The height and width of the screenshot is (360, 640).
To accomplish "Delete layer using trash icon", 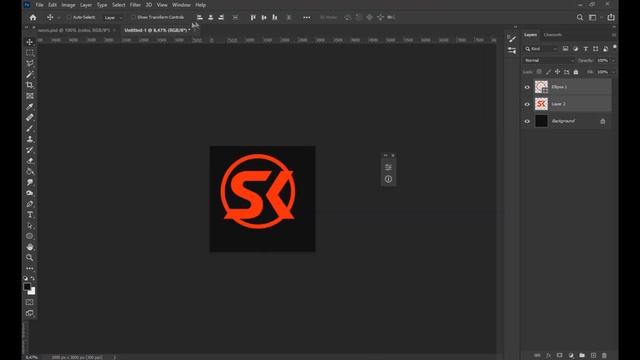I will coord(604,356).
